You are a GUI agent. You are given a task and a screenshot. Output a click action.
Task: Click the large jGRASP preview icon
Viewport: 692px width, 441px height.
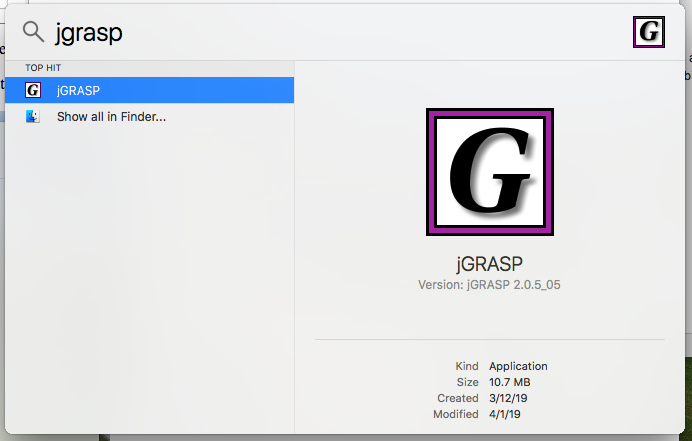tap(490, 172)
